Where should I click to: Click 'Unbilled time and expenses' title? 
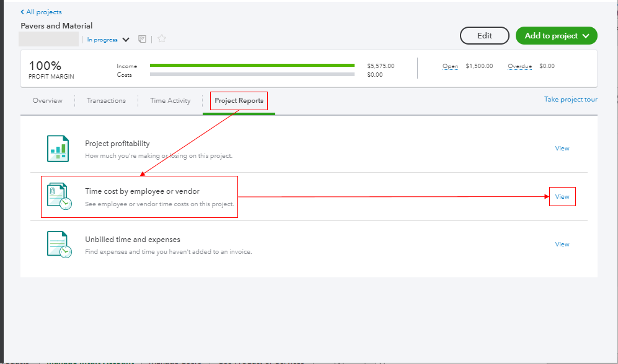pyautogui.click(x=133, y=240)
